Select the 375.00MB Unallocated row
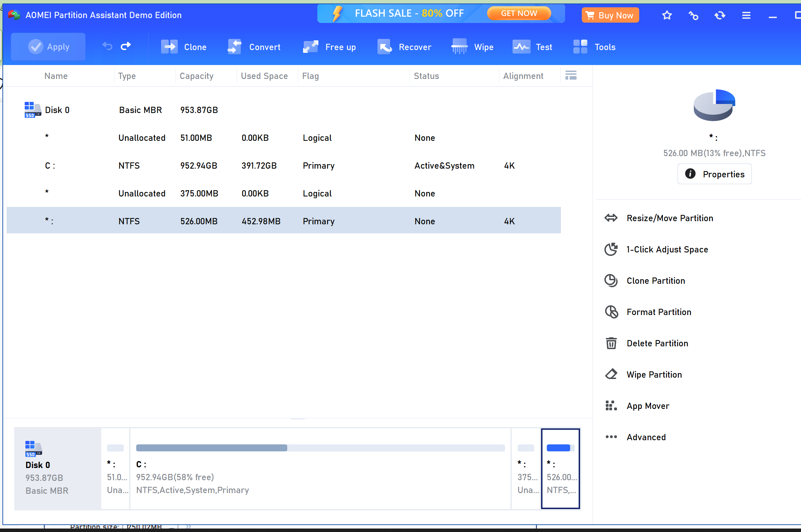 click(284, 193)
